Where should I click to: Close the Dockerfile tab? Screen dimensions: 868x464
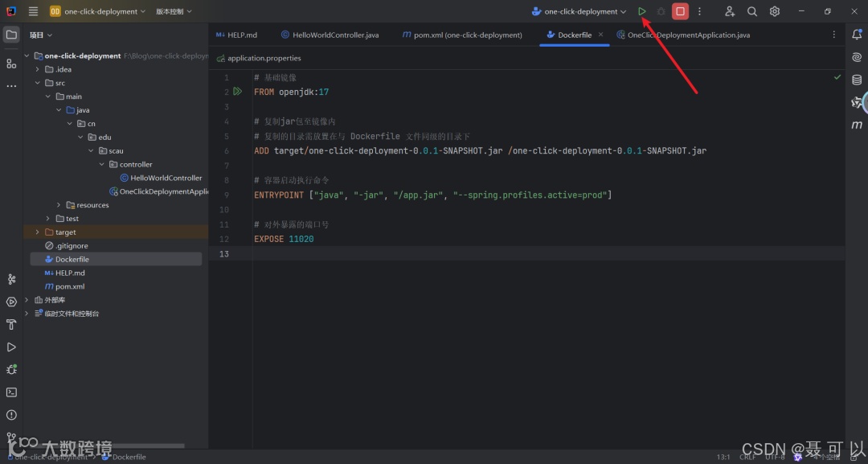600,35
